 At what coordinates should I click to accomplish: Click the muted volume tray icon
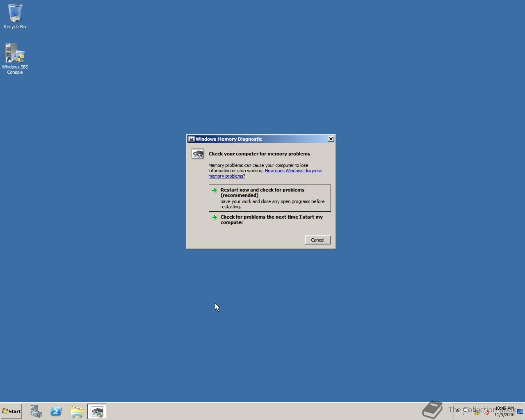(x=486, y=411)
